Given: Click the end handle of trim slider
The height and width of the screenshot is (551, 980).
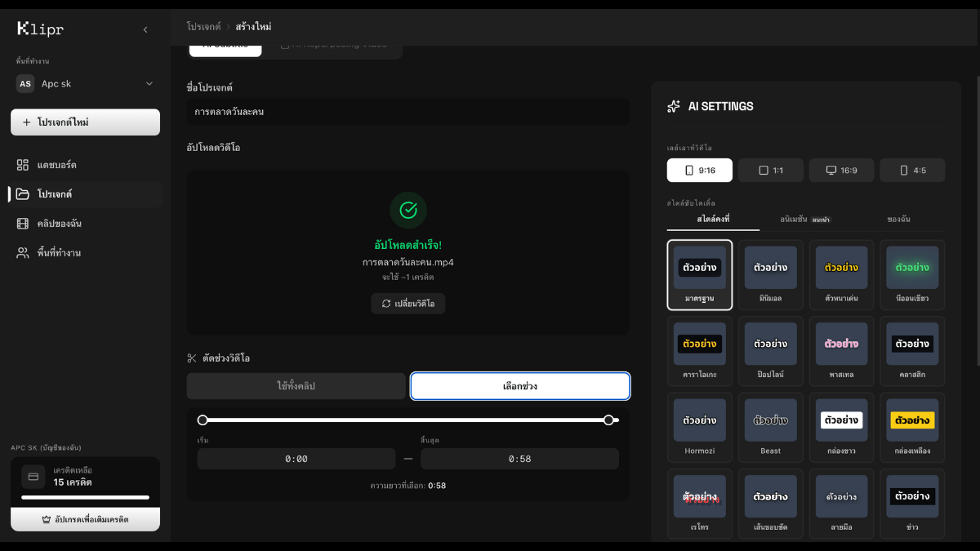Looking at the screenshot, I should pos(608,420).
